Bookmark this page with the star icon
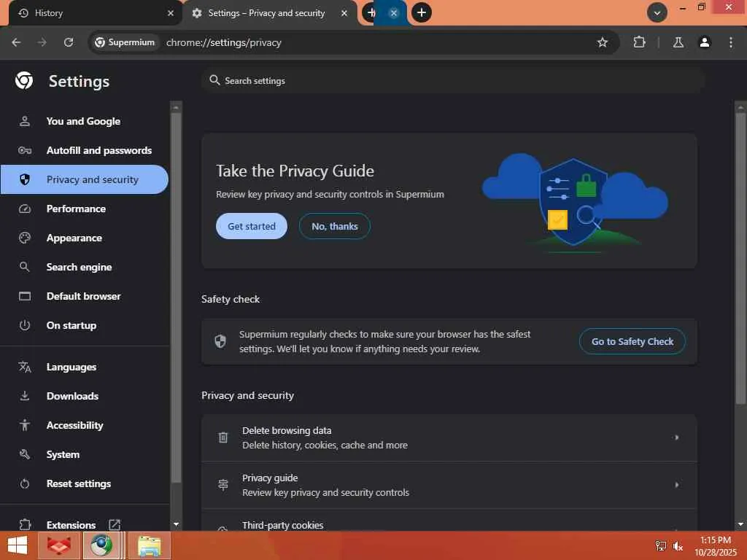 pyautogui.click(x=602, y=42)
